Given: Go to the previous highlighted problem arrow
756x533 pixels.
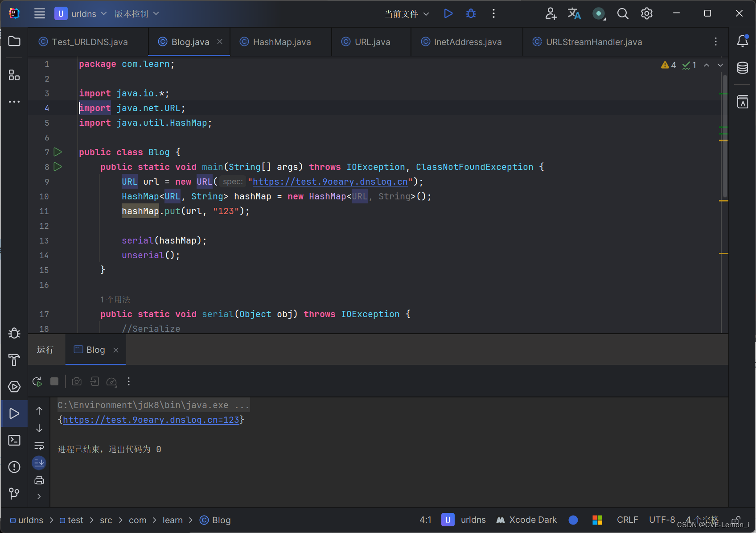Looking at the screenshot, I should pos(707,65).
